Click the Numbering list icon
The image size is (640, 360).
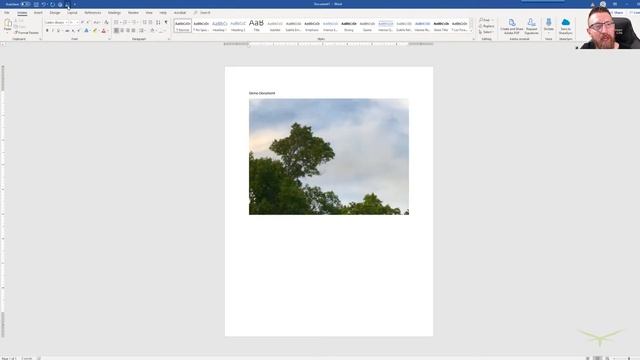click(x=125, y=22)
